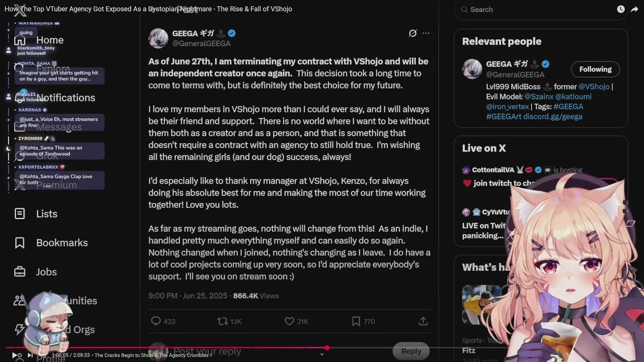Expand the chevron below the progress bar
644x362 pixels.
322,354
